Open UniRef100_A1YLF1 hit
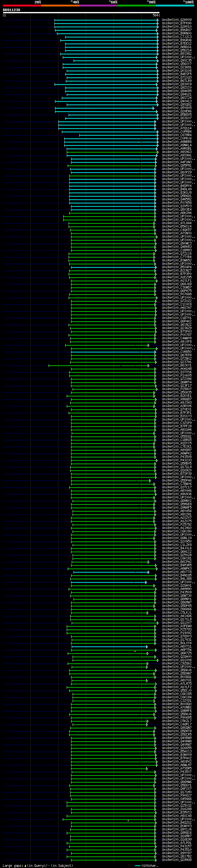The image size is (197, 868). [x=176, y=281]
